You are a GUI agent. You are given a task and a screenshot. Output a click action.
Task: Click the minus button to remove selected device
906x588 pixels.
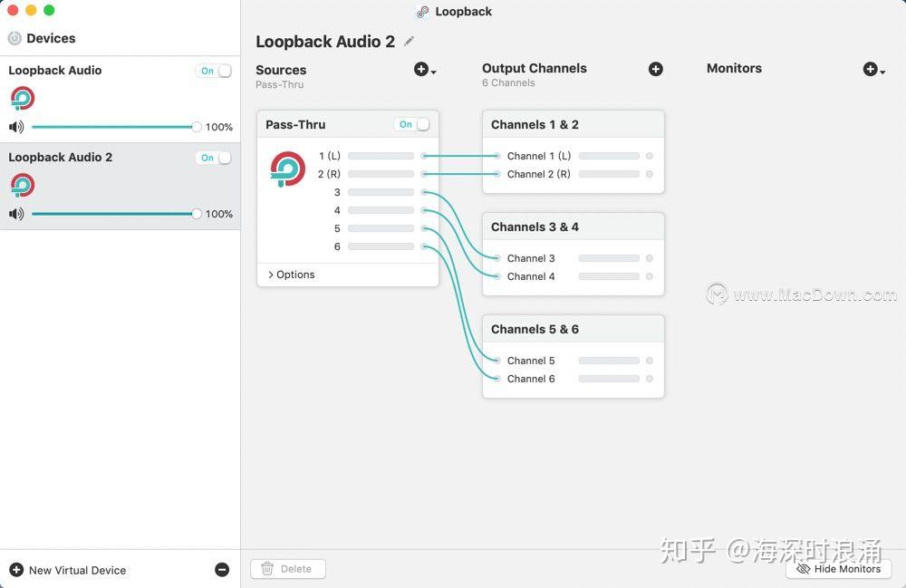[222, 569]
